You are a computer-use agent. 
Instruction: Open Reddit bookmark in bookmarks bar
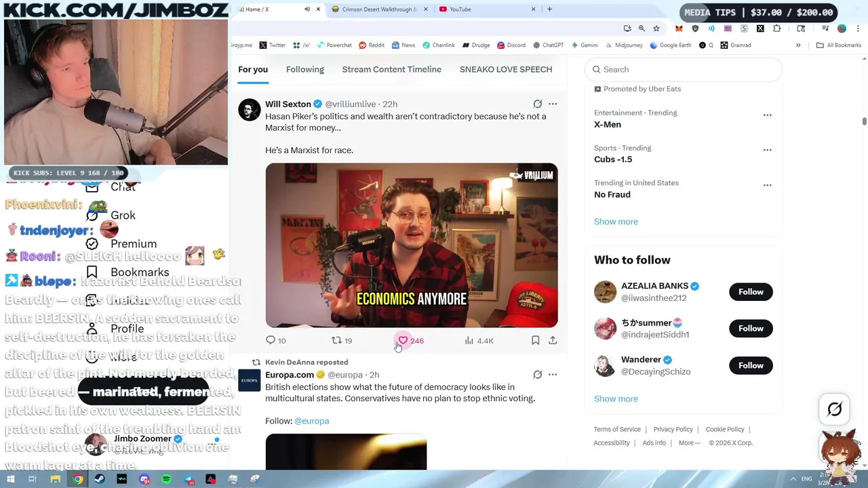372,45
